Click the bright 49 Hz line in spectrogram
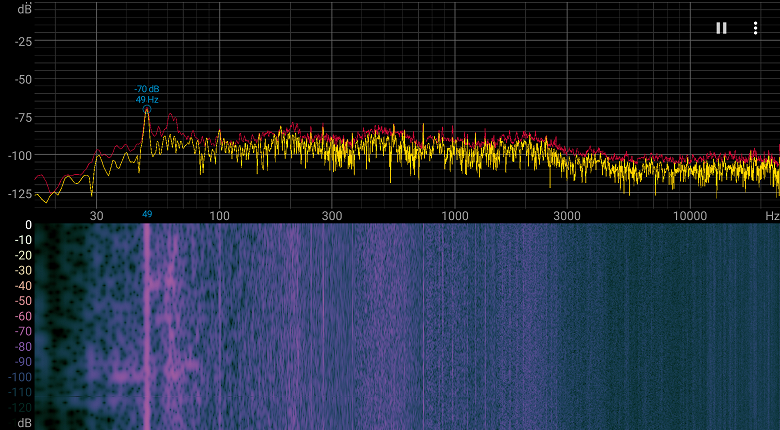 (147, 326)
